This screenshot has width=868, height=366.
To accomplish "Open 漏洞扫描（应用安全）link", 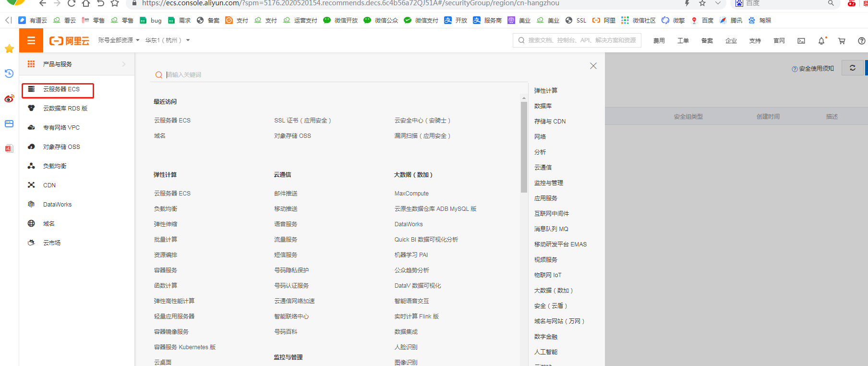I will [422, 135].
